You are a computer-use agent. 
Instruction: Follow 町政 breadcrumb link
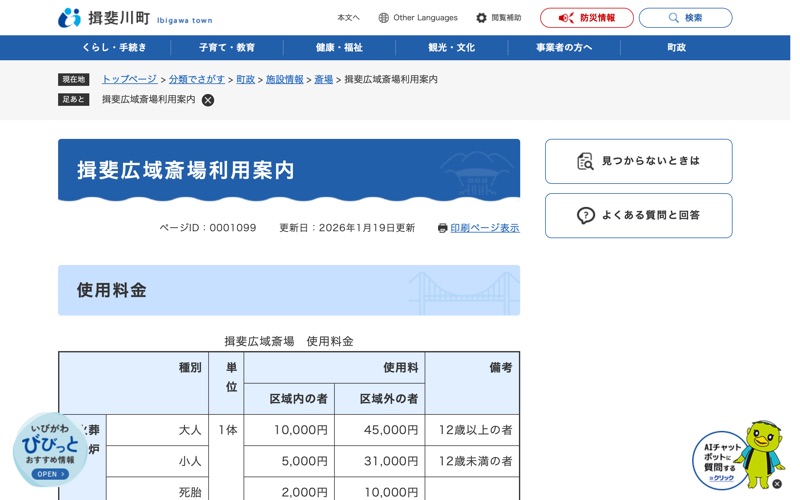pos(245,79)
